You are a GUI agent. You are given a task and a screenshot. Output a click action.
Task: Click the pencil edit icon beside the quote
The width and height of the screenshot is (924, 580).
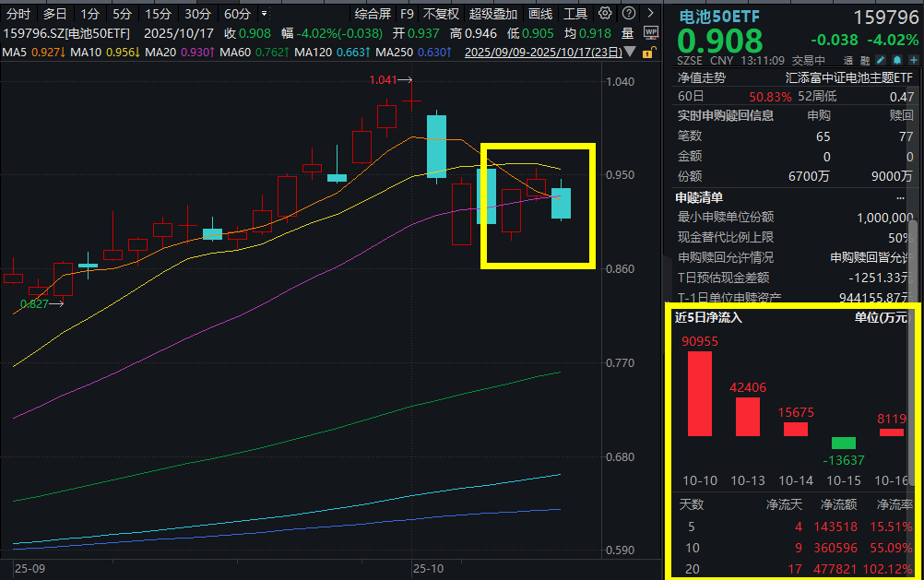click(881, 59)
